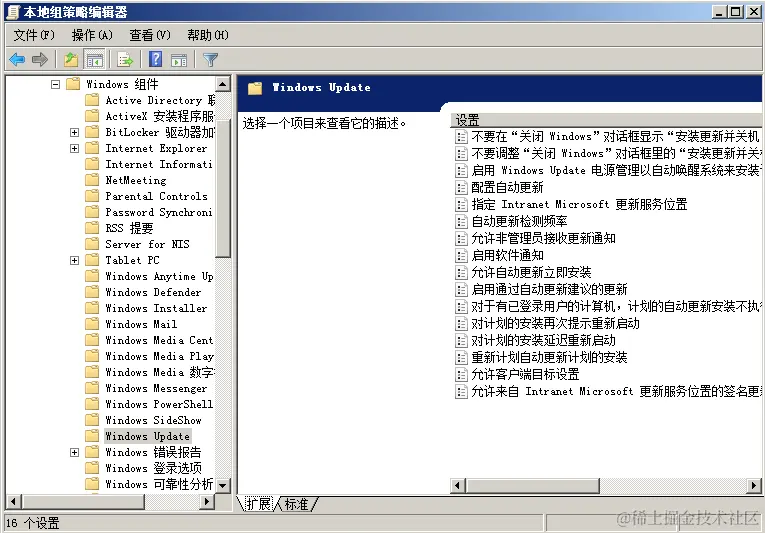Click the folder icon of Tablet PC

92,260
